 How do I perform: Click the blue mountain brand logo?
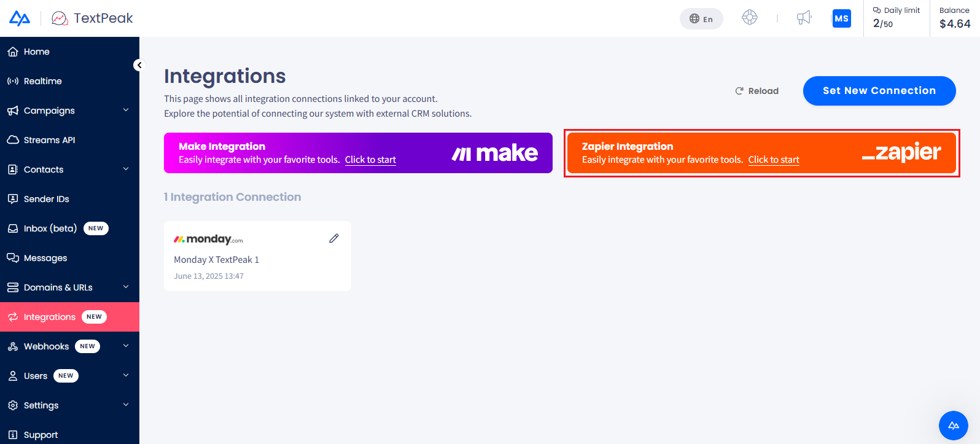point(20,18)
